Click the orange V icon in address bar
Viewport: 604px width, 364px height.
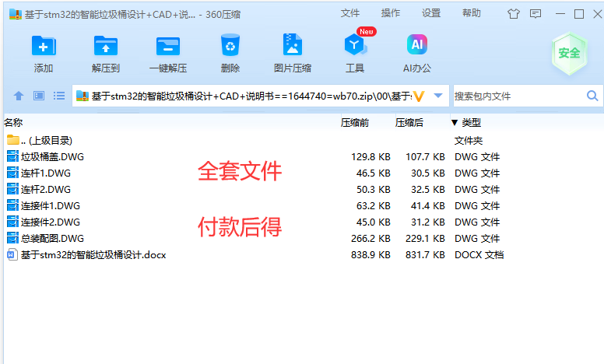tap(419, 96)
